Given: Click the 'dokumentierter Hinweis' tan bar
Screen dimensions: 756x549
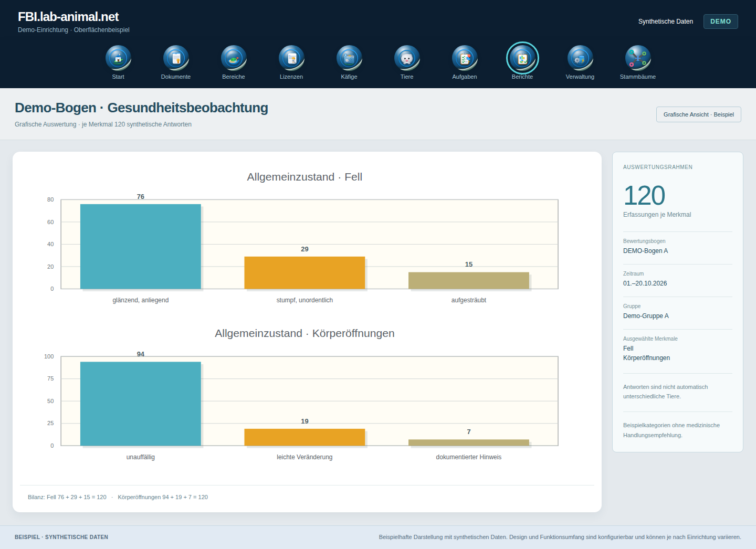Looking at the screenshot, I should pyautogui.click(x=469, y=442).
